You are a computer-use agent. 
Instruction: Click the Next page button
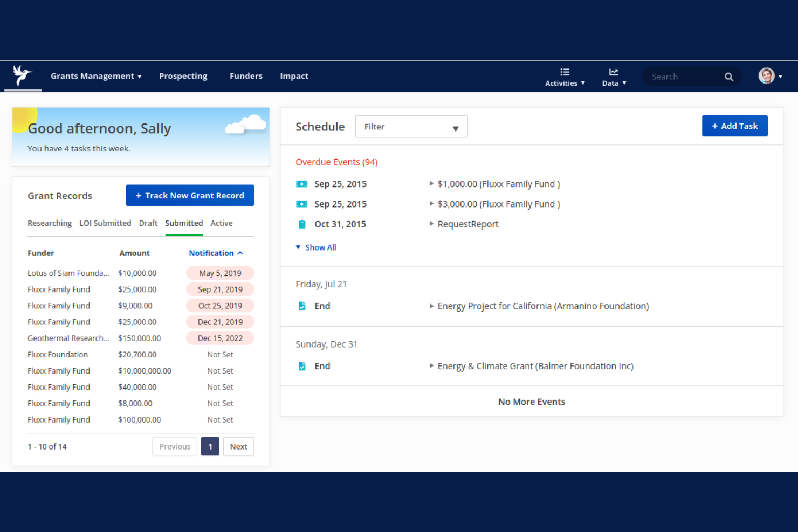click(x=238, y=446)
